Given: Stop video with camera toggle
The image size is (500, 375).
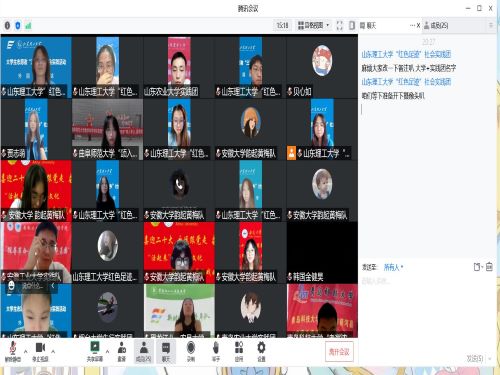Looking at the screenshot, I should [40, 351].
